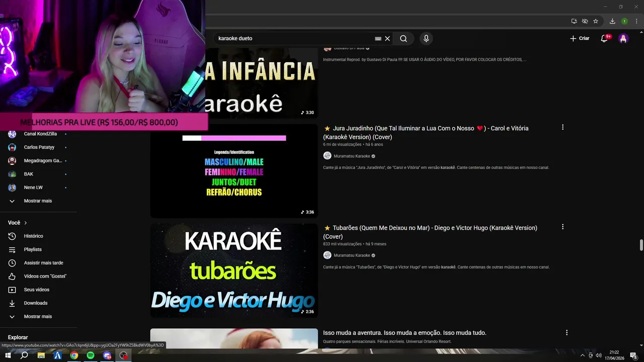Open Google Chrome from taskbar

74,355
